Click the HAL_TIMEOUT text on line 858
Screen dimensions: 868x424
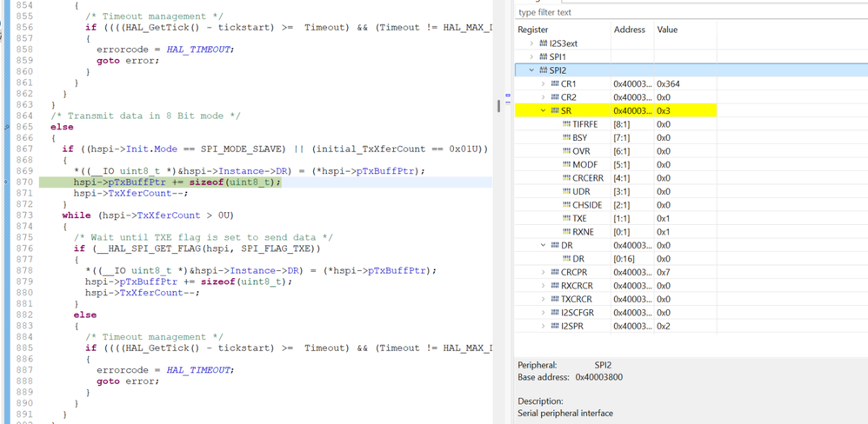point(199,50)
